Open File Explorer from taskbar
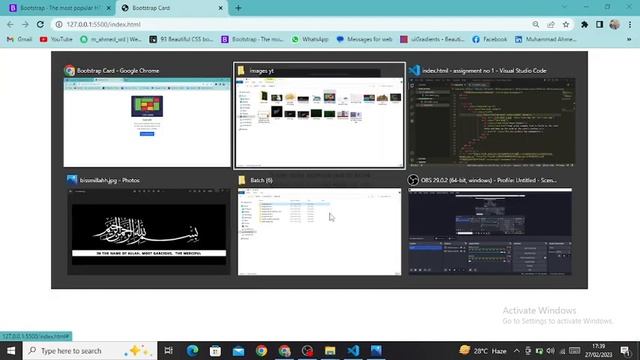The image size is (640, 360). [330, 351]
